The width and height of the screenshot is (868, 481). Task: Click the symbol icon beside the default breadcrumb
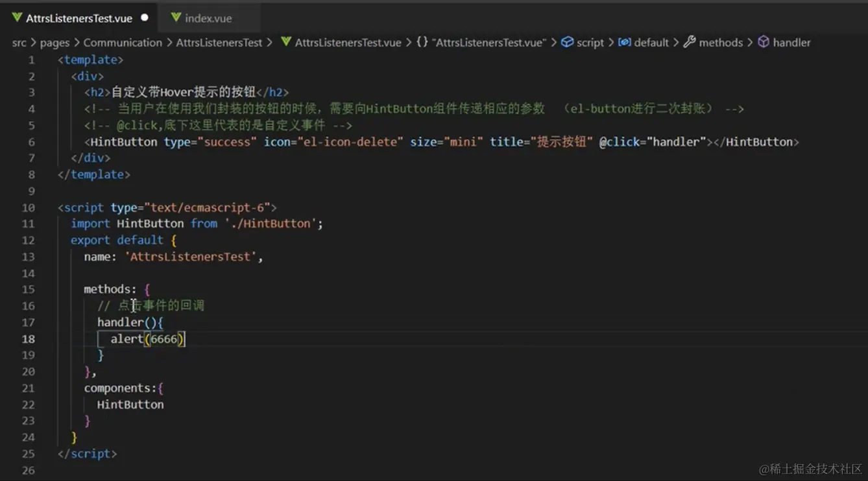click(x=624, y=42)
